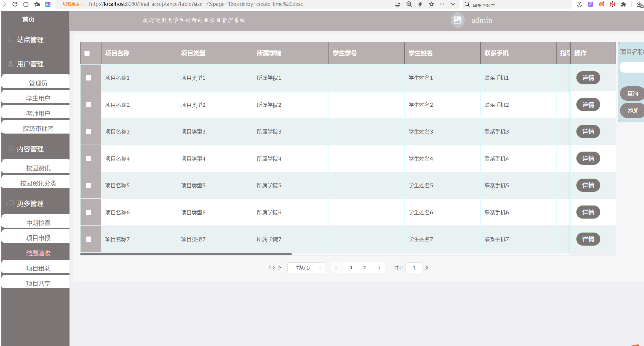Open the downloads arrow icon

tap(639, 4)
